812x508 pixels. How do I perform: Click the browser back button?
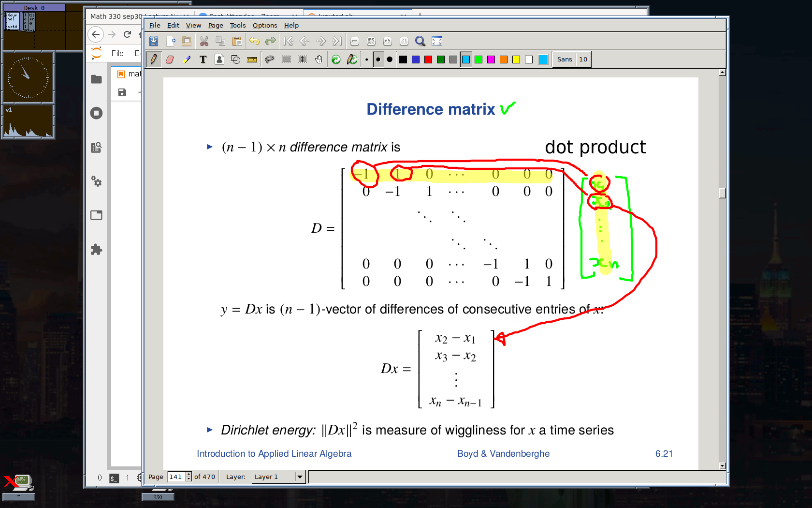96,34
